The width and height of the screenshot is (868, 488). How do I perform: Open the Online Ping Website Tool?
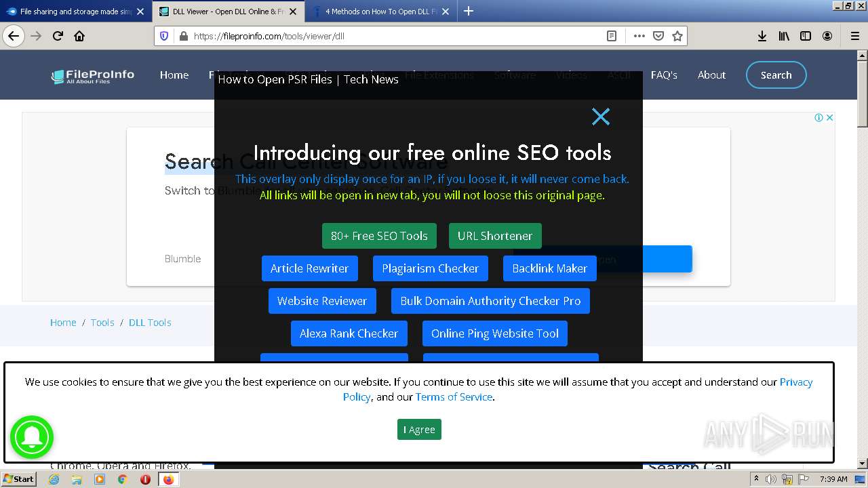pos(495,333)
